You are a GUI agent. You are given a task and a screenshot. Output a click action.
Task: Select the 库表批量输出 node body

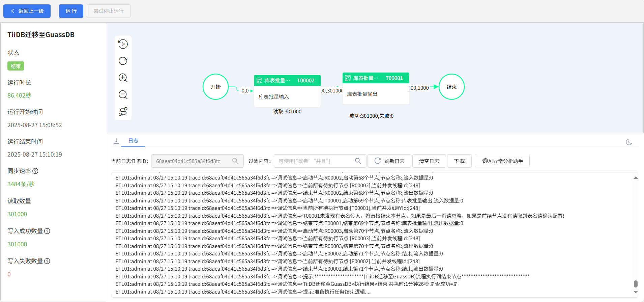pyautogui.click(x=376, y=94)
